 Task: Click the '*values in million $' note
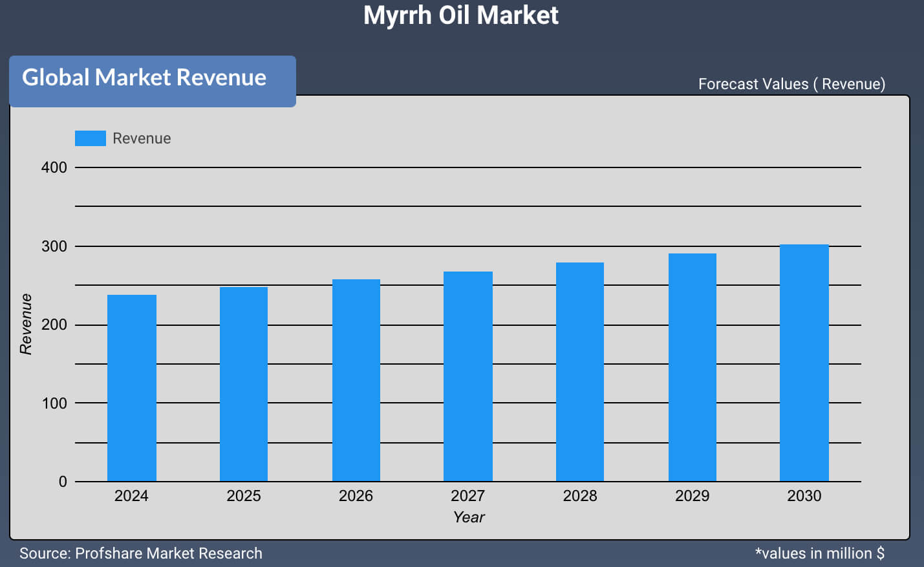click(820, 553)
